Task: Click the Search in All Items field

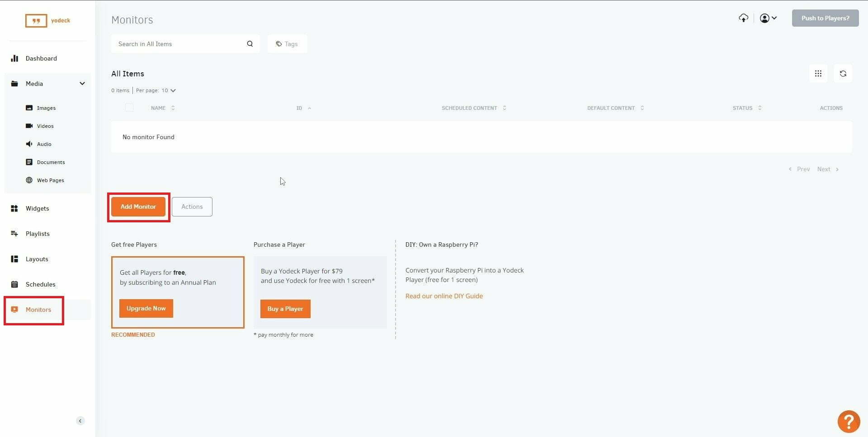Action: coord(185,44)
